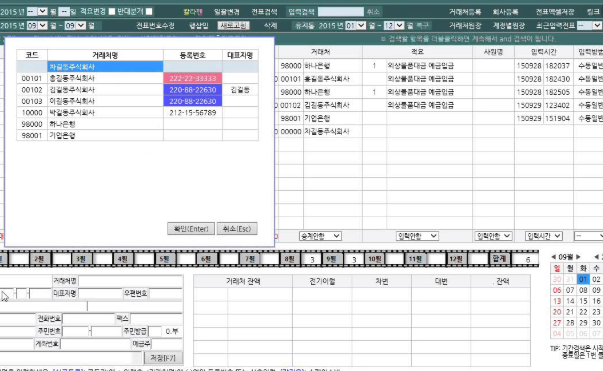The image size is (603, 371).
Task: Cancel dialog with 취소(Esc)
Action: tap(237, 229)
